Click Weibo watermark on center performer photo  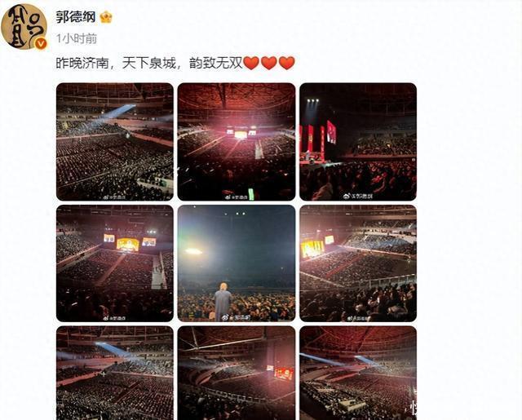pyautogui.click(x=236, y=317)
